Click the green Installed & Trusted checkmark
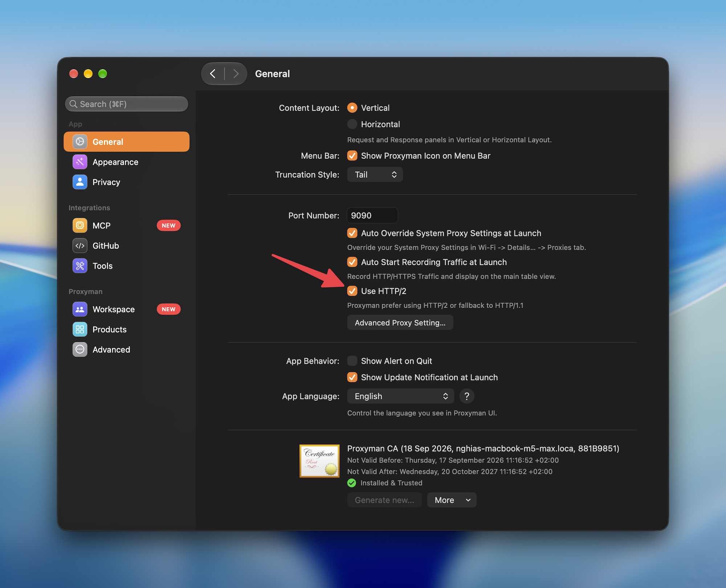The width and height of the screenshot is (726, 588). (352, 483)
